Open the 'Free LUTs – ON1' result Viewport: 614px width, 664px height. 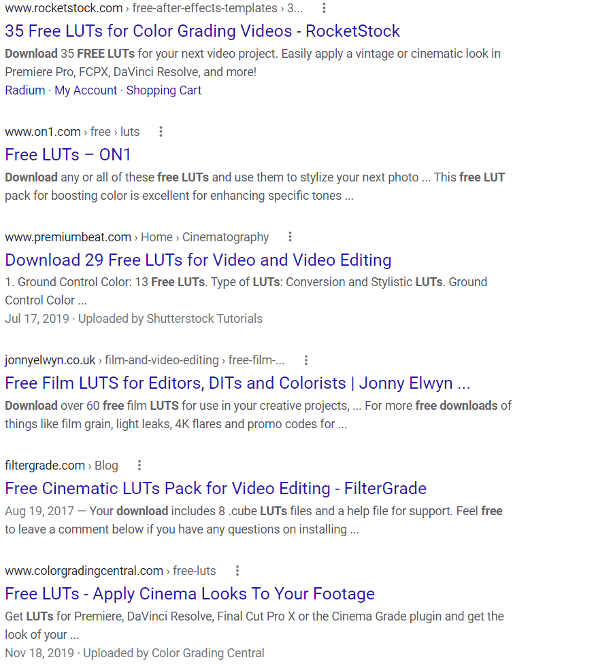click(x=68, y=155)
